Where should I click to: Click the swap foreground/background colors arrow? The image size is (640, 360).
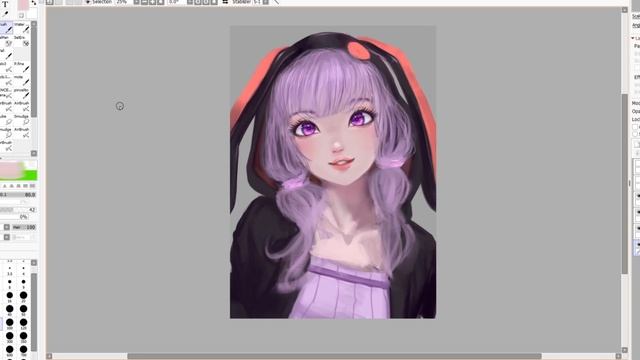[x=34, y=2]
